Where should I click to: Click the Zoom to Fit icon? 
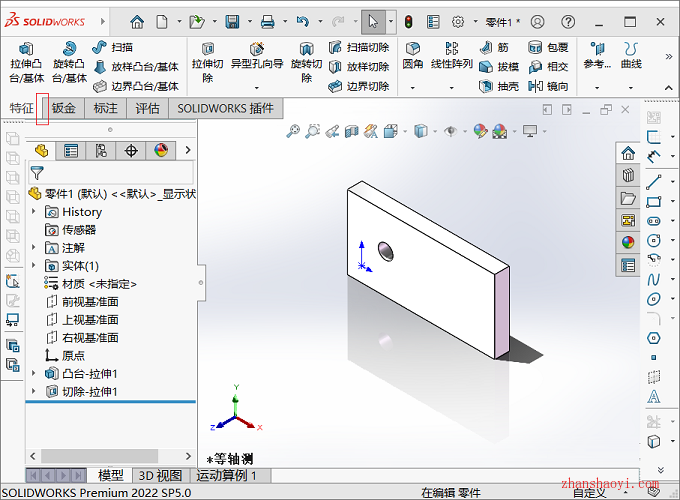(293, 131)
